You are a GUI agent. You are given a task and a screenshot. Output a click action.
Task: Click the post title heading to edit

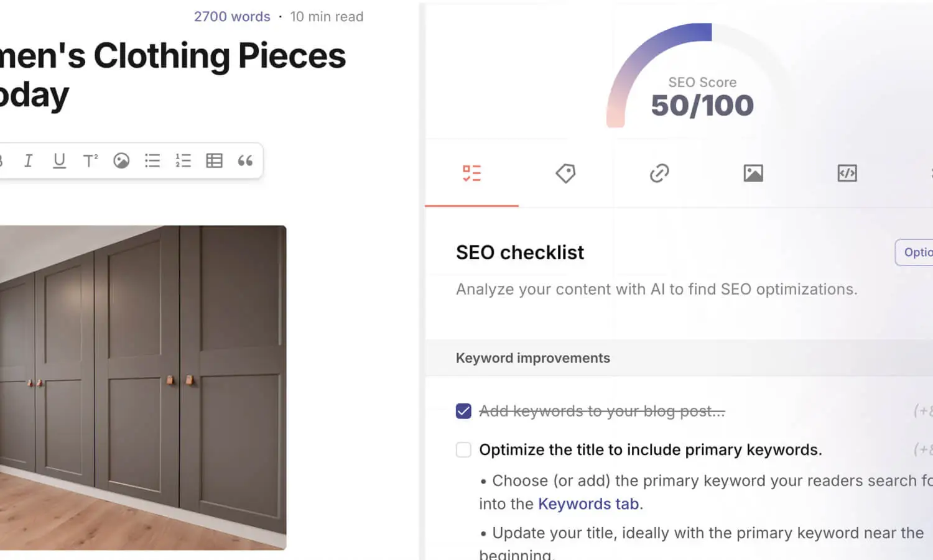point(173,75)
